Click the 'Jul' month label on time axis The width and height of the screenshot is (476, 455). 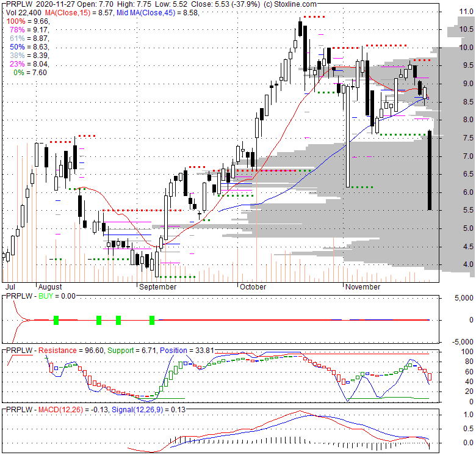10,286
